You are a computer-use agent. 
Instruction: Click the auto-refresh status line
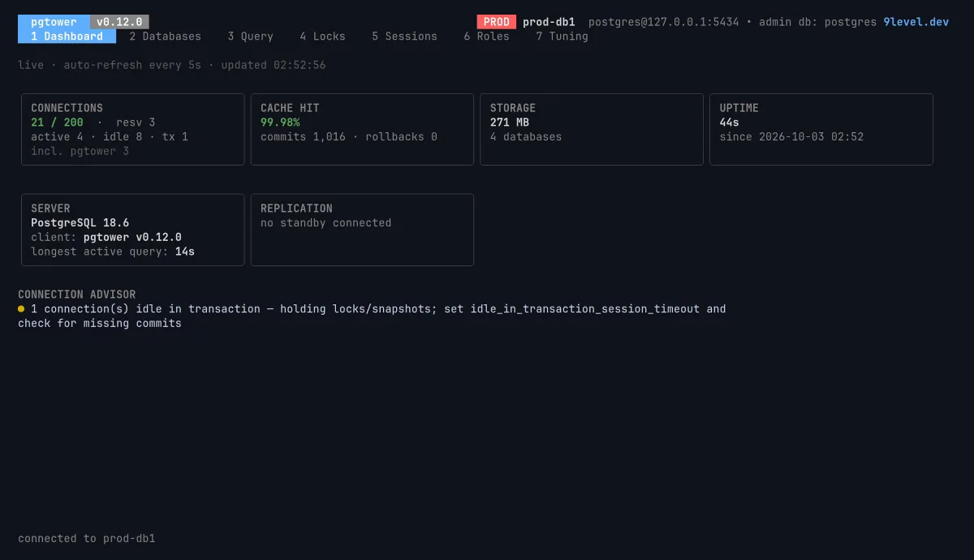[172, 65]
